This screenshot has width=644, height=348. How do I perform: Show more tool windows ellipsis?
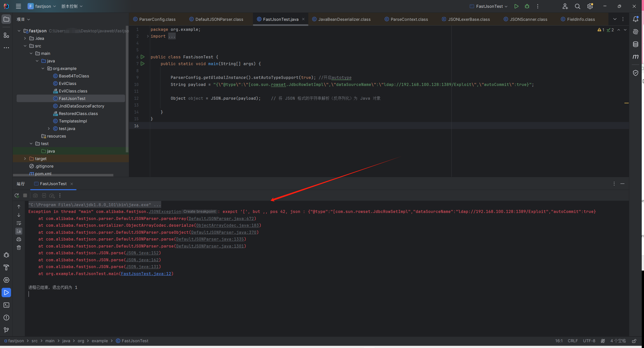6,48
